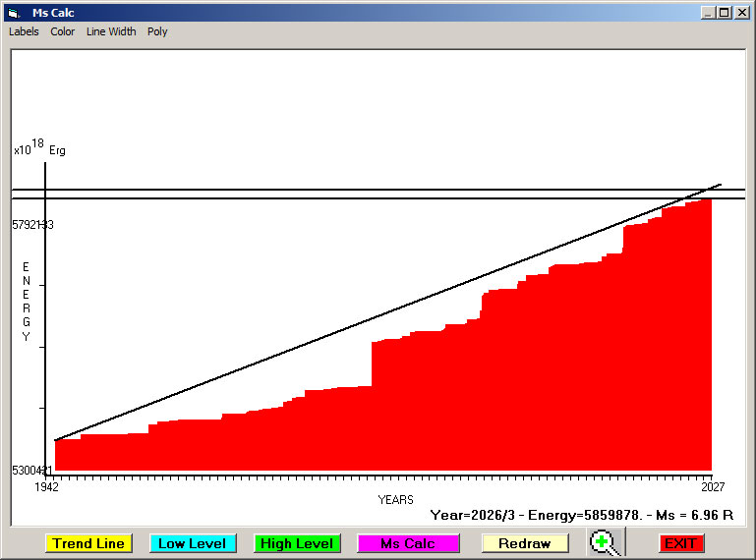Viewport: 756px width, 560px height.
Task: Click the 5792133 energy axis value
Action: [x=32, y=225]
